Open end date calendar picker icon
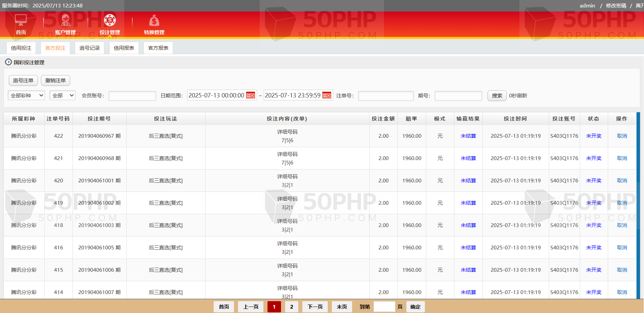 coord(327,95)
